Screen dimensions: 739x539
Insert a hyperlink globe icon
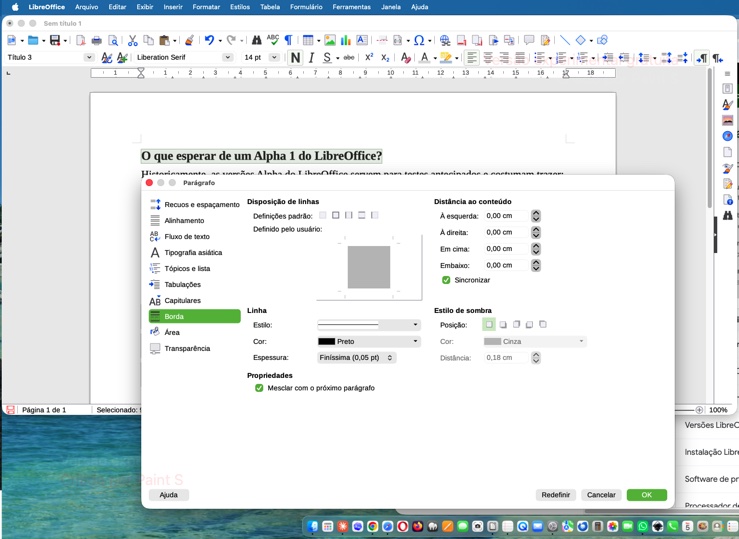pyautogui.click(x=444, y=41)
